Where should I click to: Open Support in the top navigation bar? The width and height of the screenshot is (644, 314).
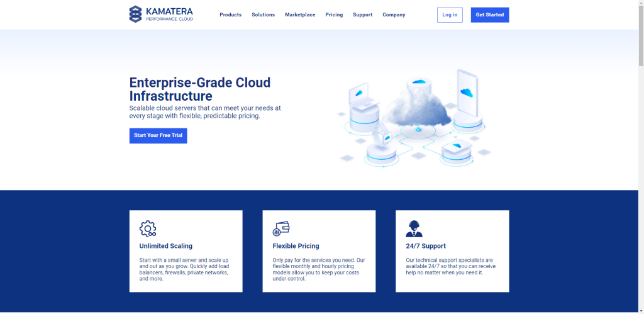point(362,14)
